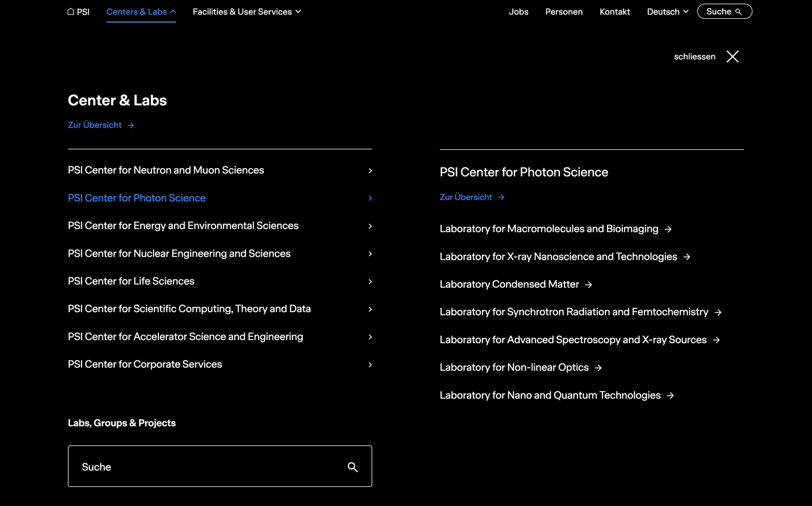Click the Labs, Groups & Projects heading
The image size is (812, 506).
tap(121, 423)
